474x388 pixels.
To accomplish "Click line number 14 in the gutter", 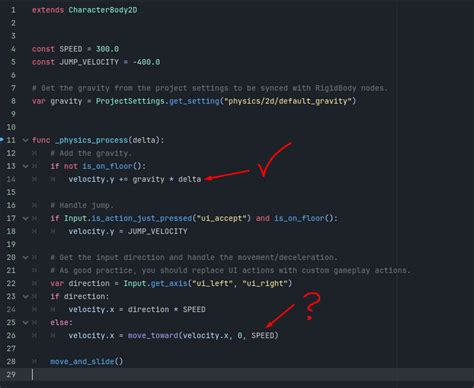I will (11, 179).
